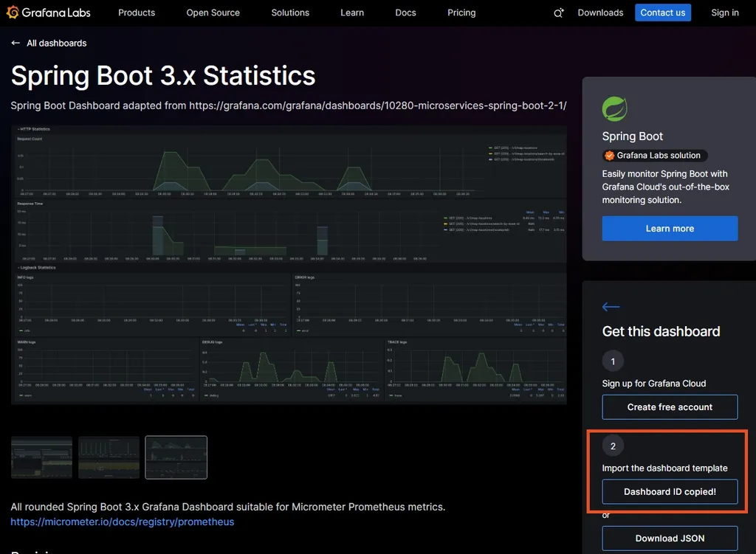The width and height of the screenshot is (756, 554).
Task: Click the Import the dashboard template text
Action: click(664, 468)
